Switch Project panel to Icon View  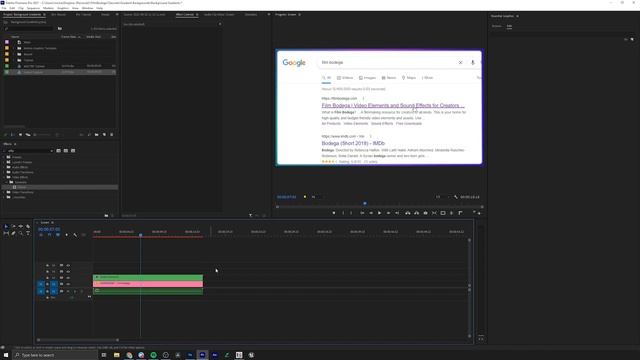(20, 135)
